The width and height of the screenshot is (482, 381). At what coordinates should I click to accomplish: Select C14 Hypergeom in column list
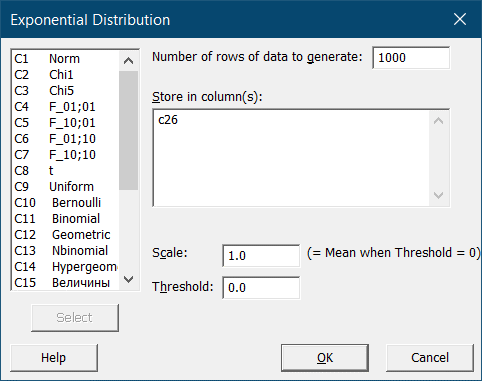tap(65, 267)
